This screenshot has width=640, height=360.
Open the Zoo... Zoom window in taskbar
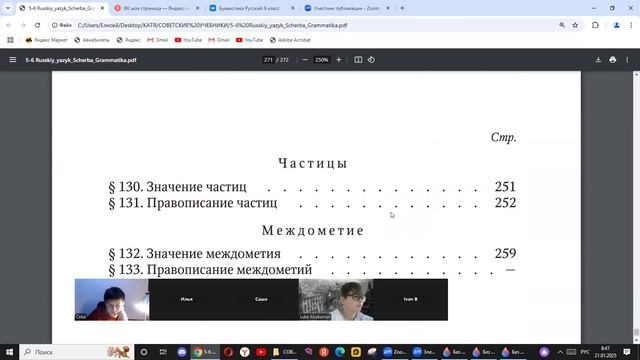394,352
